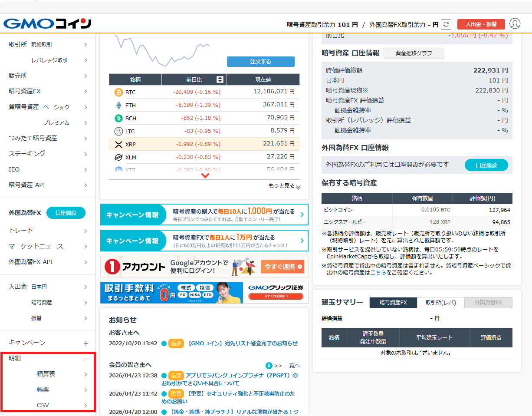
Task: Click ビットコイン row in holdings table
Action: [417, 210]
